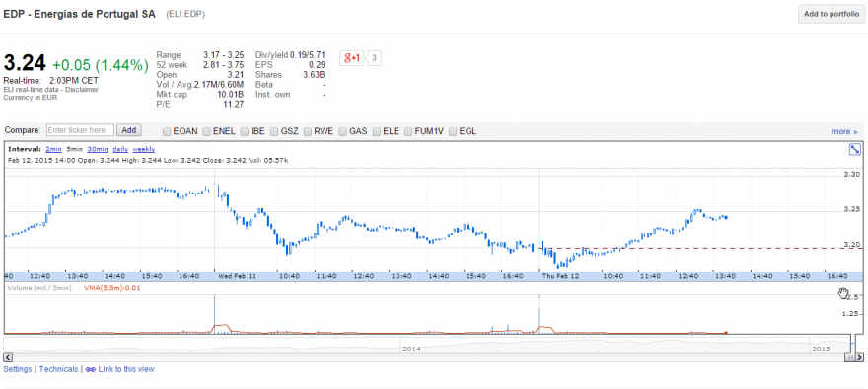The height and width of the screenshot is (389, 868).
Task: Focus the Enter ticker here field
Action: pyautogui.click(x=80, y=130)
